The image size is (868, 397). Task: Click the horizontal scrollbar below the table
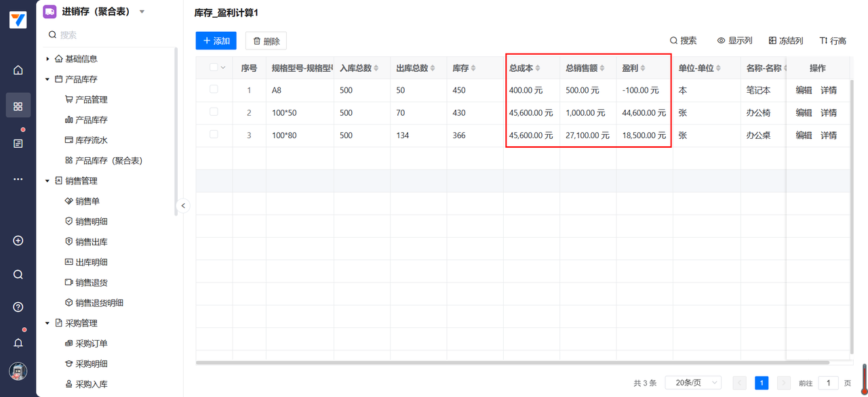(x=475, y=362)
